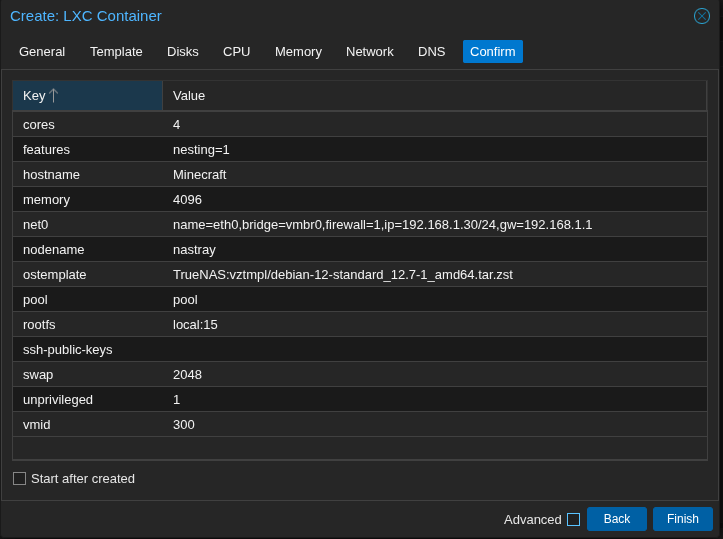Click the local:15 rootfs value
This screenshot has width=723, height=539.
[x=195, y=325]
